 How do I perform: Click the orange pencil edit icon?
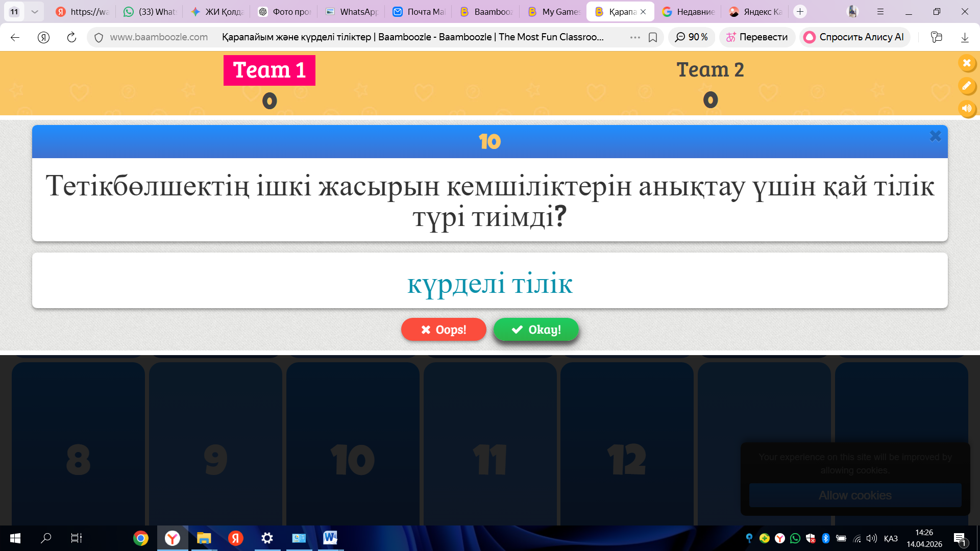[967, 86]
